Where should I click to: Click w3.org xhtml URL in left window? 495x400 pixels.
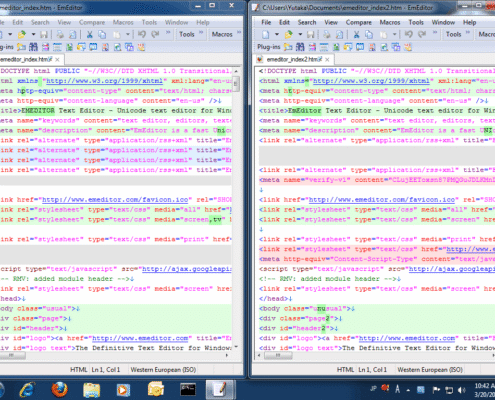(104, 81)
